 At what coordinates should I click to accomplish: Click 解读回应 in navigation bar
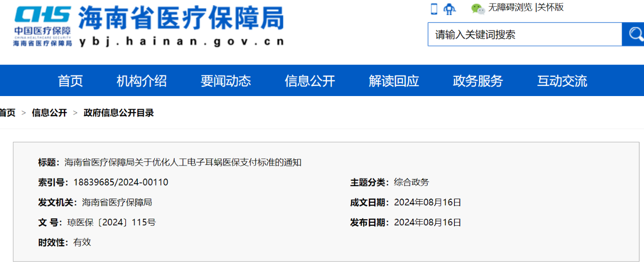(393, 81)
